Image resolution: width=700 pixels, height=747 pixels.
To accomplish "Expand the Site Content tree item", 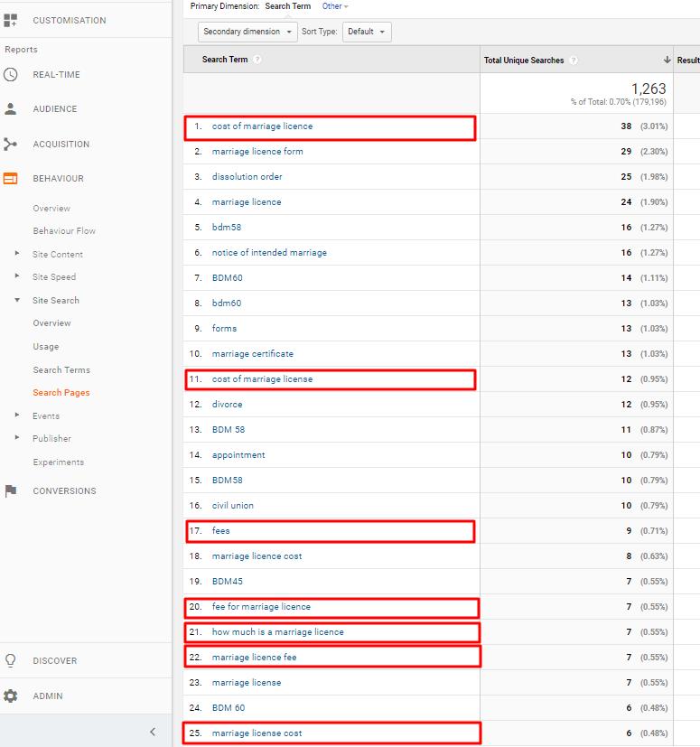I will (x=17, y=254).
